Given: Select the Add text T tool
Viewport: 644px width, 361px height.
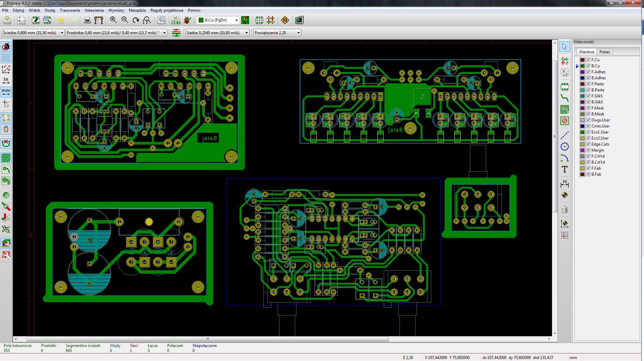Looking at the screenshot, I should [x=565, y=169].
